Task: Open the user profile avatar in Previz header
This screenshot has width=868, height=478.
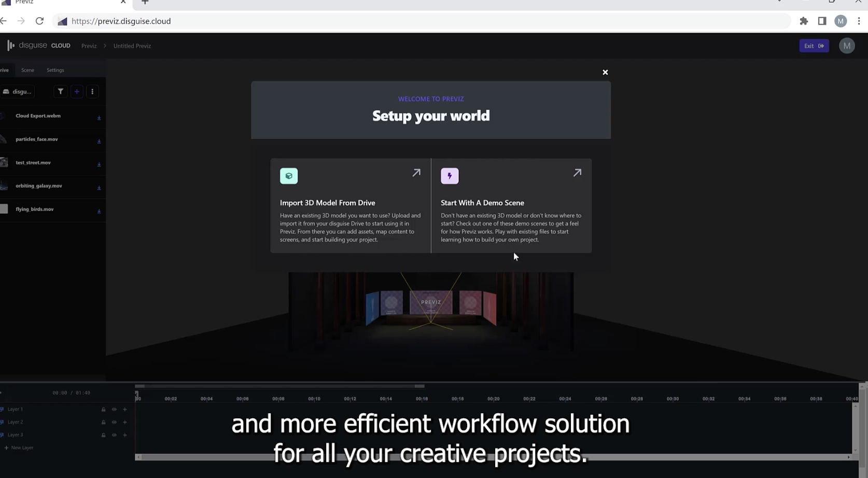Action: click(x=847, y=46)
